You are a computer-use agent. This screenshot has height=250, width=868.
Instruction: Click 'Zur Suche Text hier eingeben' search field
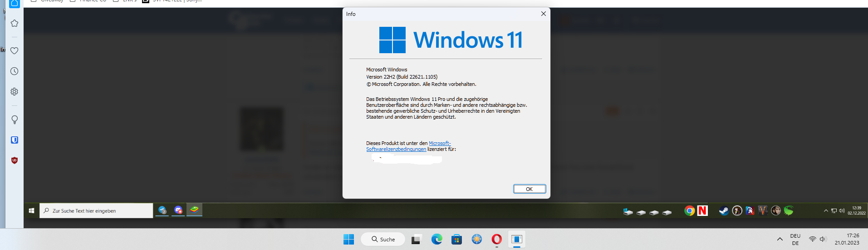tap(96, 210)
